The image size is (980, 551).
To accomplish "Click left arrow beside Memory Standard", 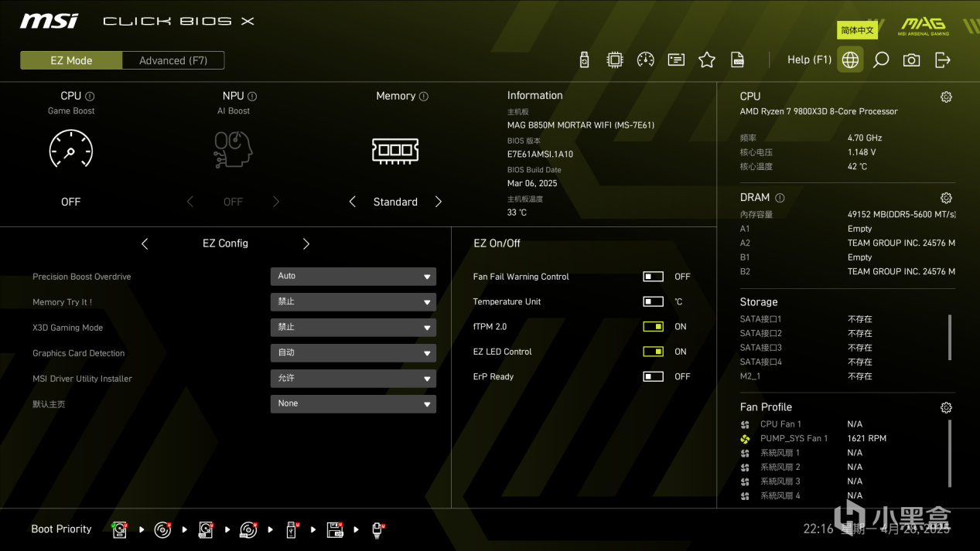I will click(353, 202).
